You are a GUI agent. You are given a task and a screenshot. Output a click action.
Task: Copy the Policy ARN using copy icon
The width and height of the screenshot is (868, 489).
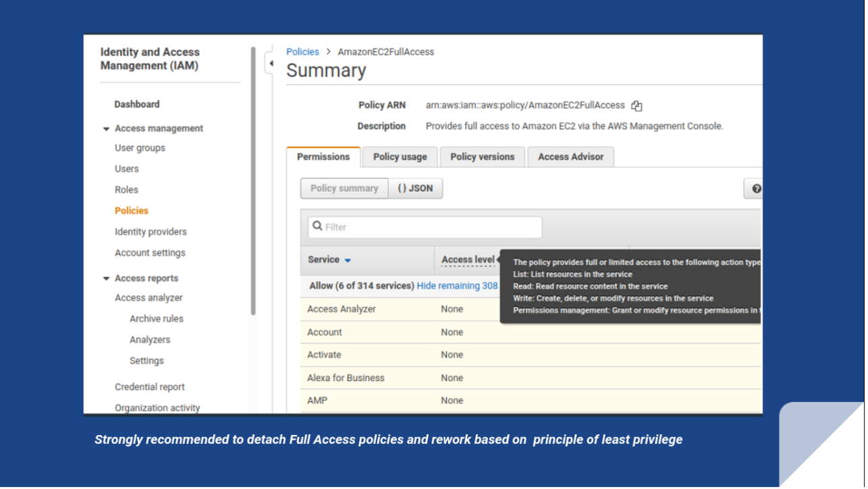(636, 105)
